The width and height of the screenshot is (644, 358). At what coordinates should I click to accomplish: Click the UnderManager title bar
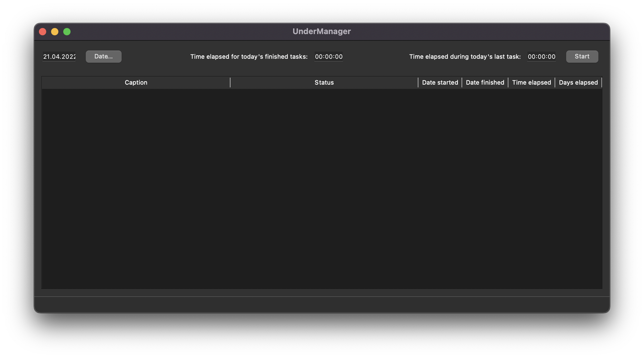pos(321,31)
